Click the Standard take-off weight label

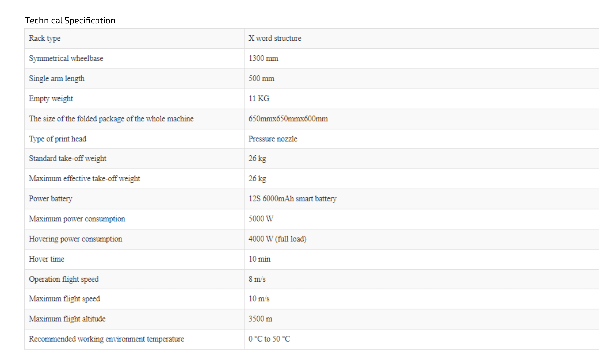click(x=68, y=159)
